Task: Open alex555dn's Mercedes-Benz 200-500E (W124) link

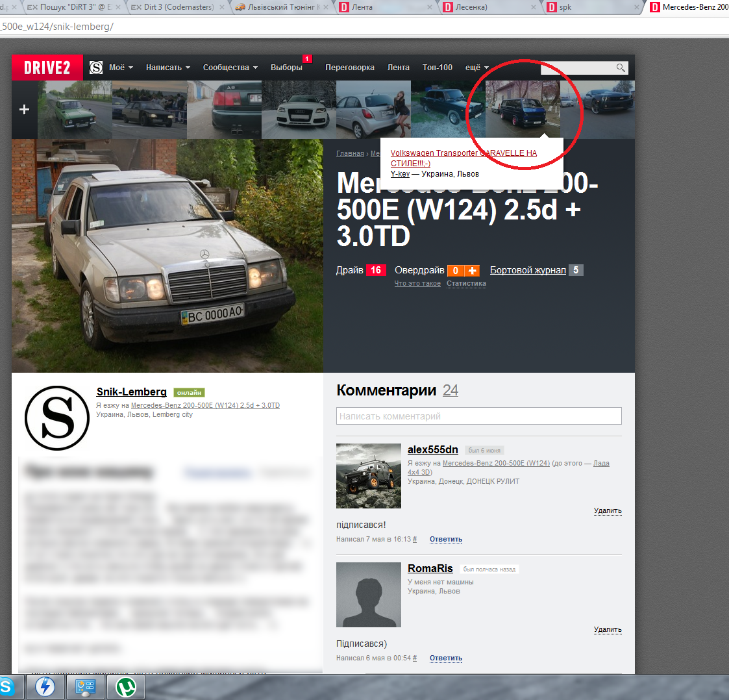Action: click(x=496, y=463)
